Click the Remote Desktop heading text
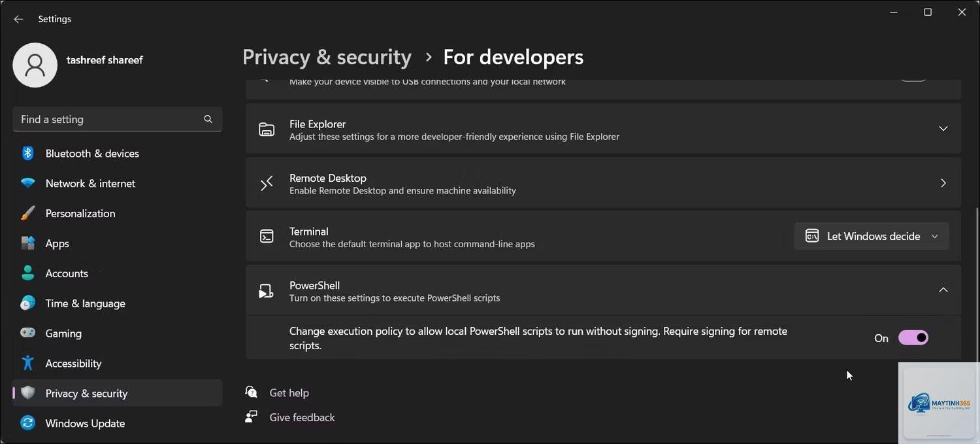 pos(328,178)
